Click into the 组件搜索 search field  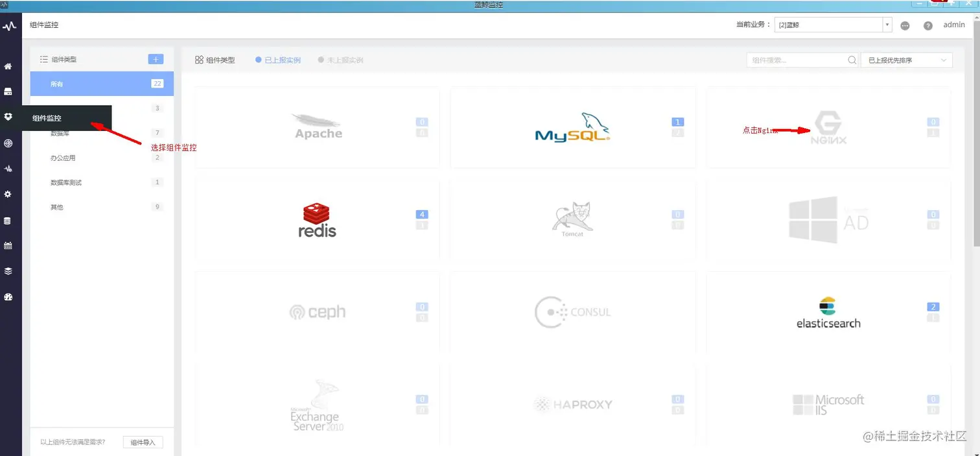point(802,60)
